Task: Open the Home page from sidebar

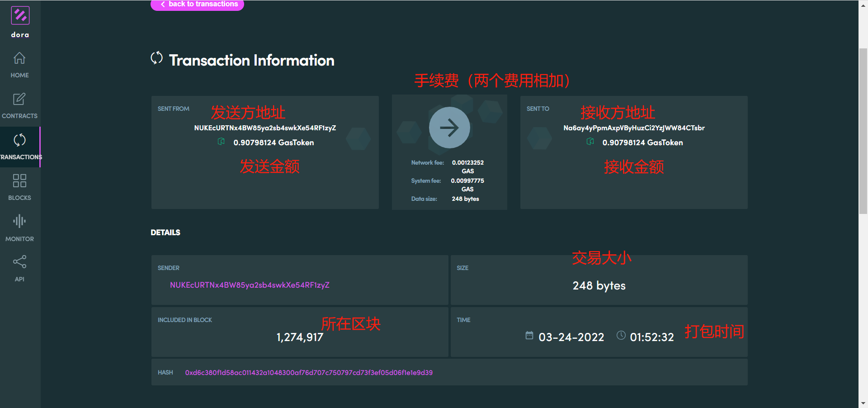Action: (19, 59)
